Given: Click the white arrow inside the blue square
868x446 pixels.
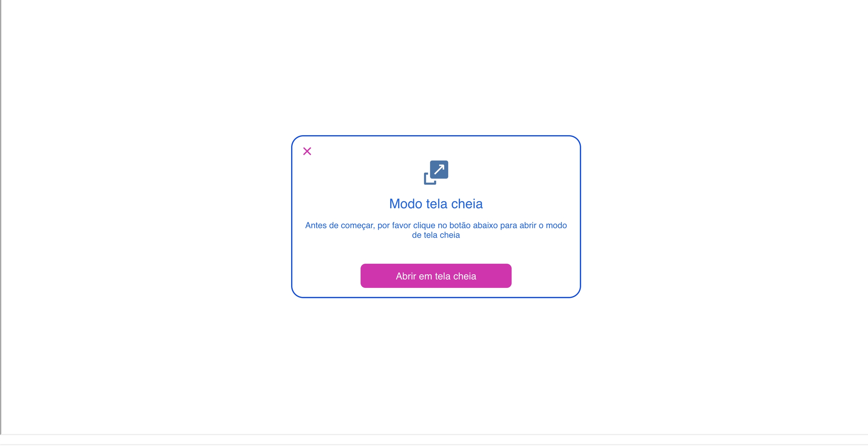Looking at the screenshot, I should tap(439, 170).
